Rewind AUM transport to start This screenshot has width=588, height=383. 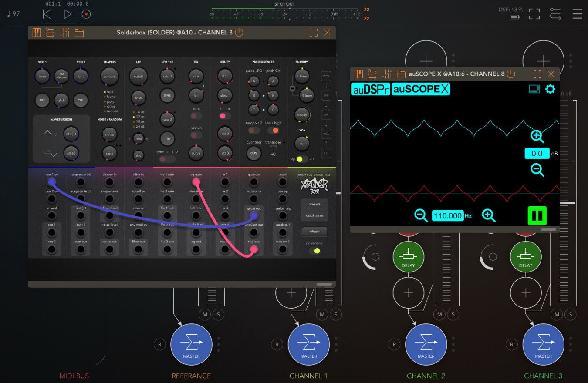click(47, 14)
